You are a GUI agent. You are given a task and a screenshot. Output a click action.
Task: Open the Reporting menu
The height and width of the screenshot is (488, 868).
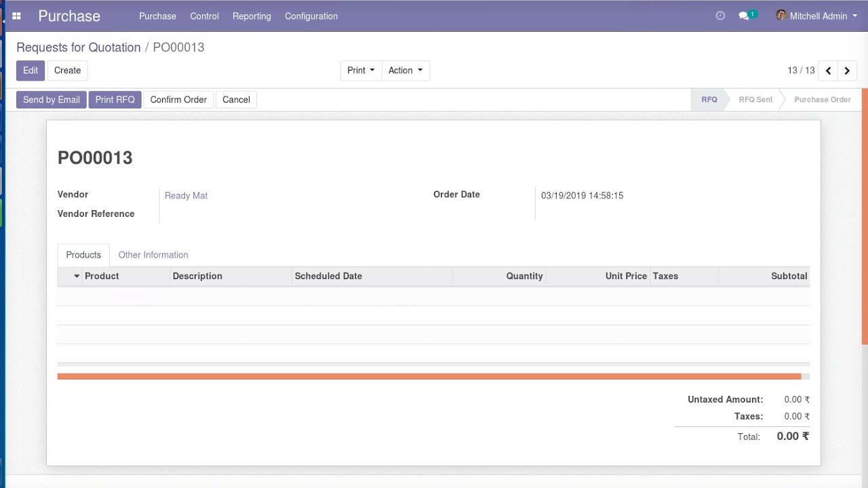click(x=252, y=16)
